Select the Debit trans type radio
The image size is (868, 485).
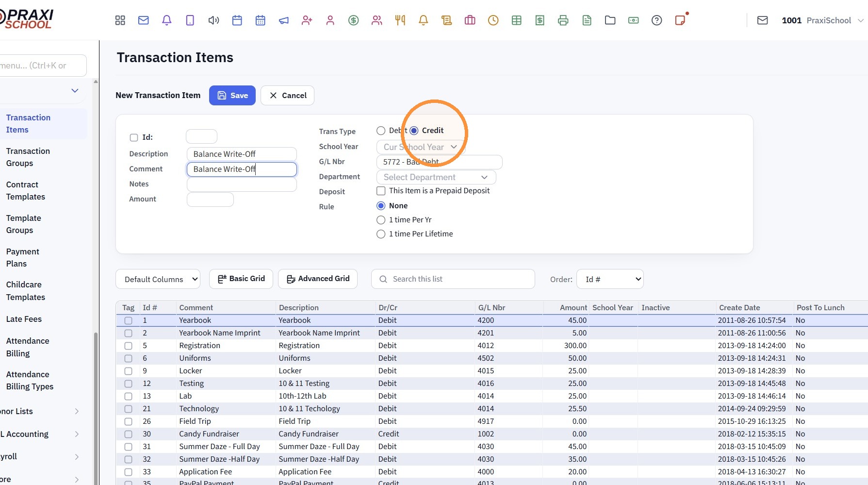(381, 131)
